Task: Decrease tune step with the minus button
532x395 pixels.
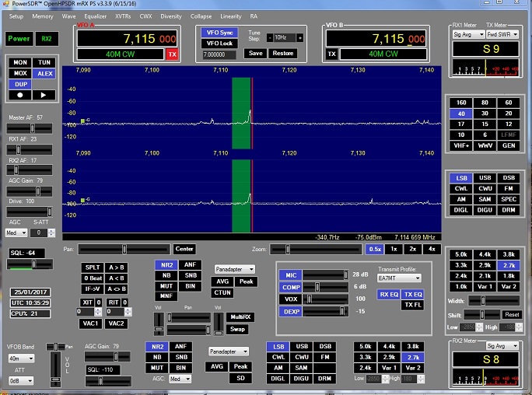Action: coord(270,37)
